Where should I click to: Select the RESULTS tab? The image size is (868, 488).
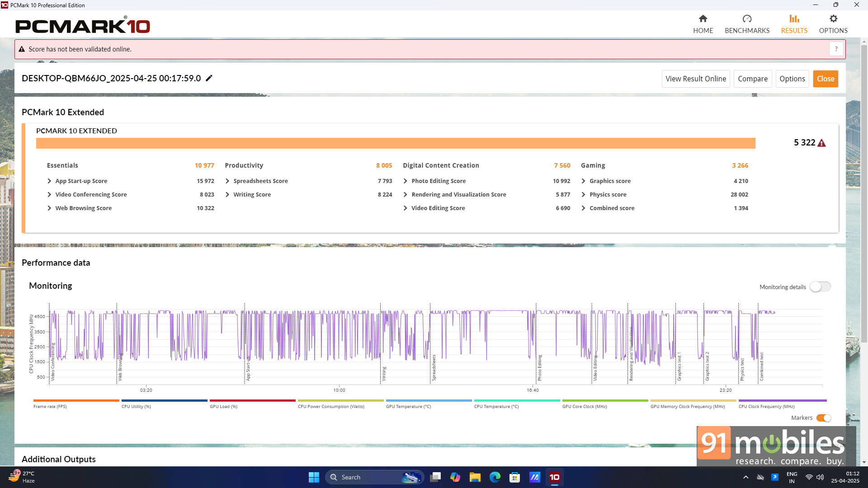pos(794,24)
